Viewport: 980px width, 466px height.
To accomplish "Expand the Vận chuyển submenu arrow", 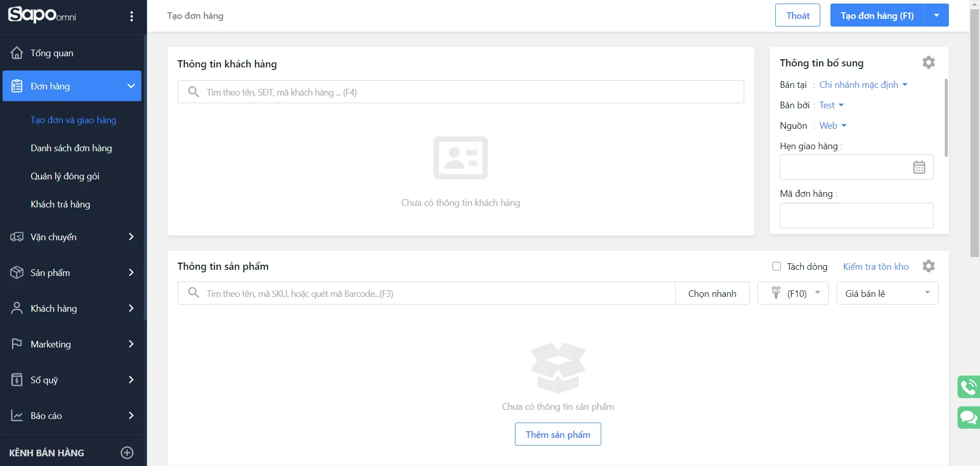I will tap(131, 237).
